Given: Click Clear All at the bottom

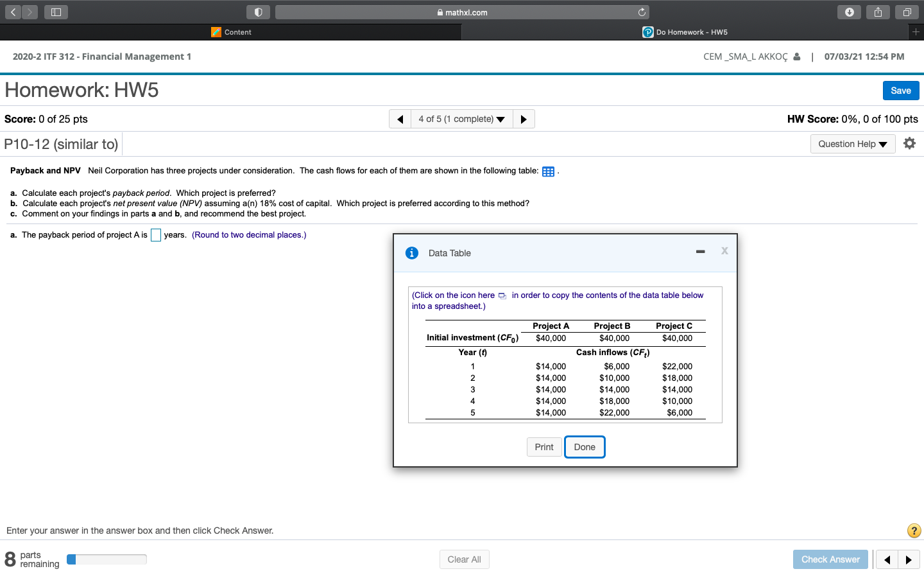Looking at the screenshot, I should click(x=464, y=559).
